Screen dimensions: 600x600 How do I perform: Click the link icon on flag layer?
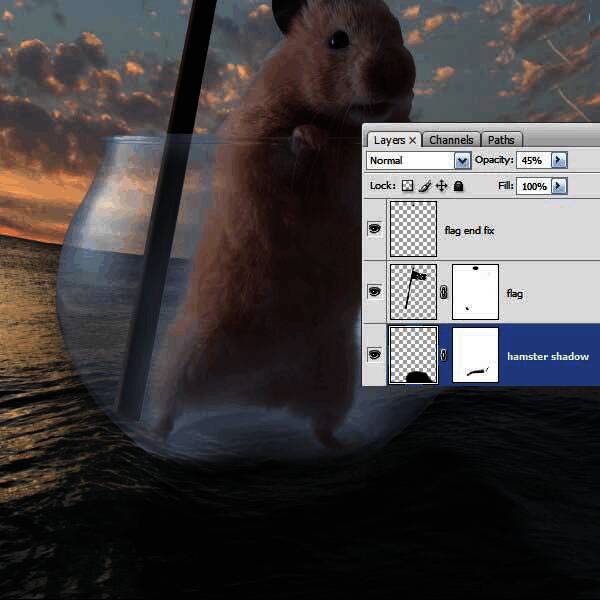coord(445,293)
